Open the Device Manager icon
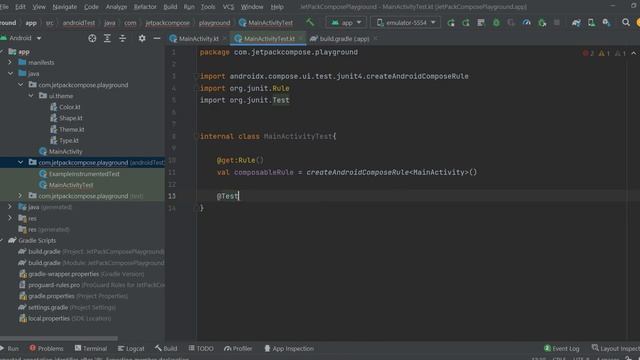This screenshot has height=360, width=640. [591, 23]
